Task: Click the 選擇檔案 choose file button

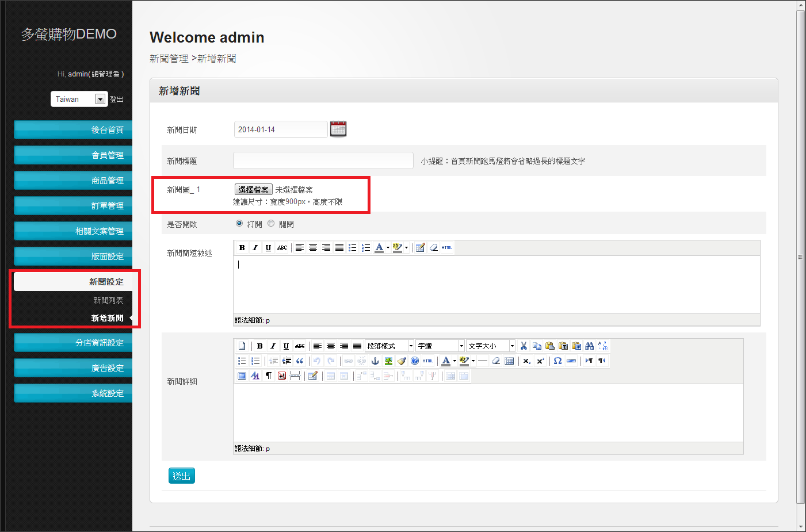Action: click(253, 189)
